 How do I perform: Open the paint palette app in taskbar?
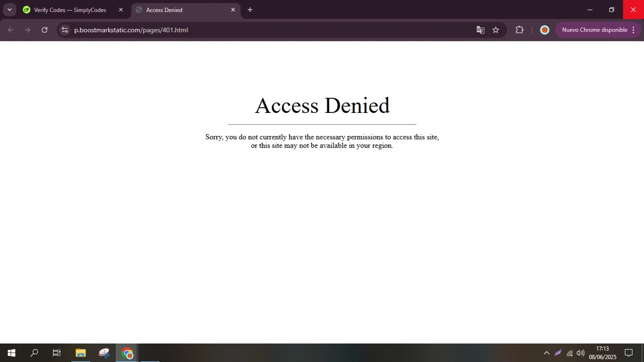click(104, 353)
